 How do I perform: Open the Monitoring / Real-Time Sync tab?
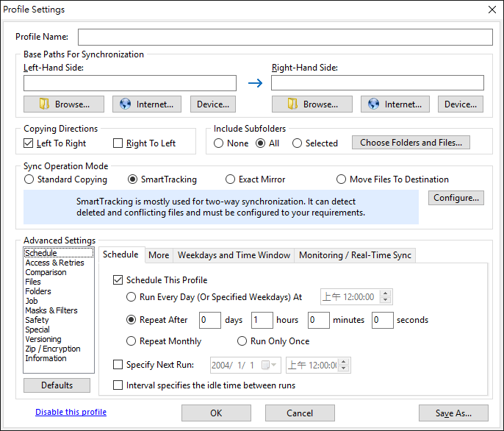(355, 255)
